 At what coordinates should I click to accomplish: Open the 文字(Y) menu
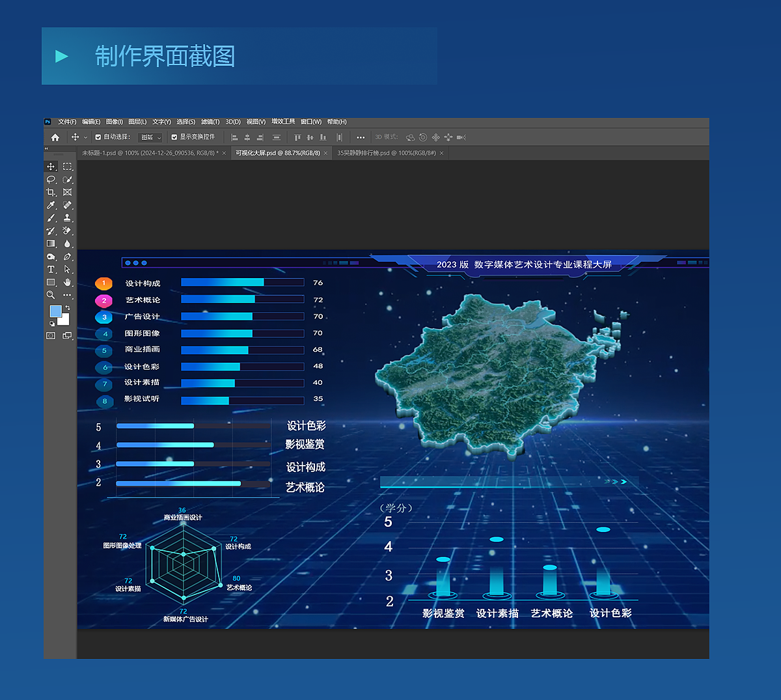click(161, 122)
